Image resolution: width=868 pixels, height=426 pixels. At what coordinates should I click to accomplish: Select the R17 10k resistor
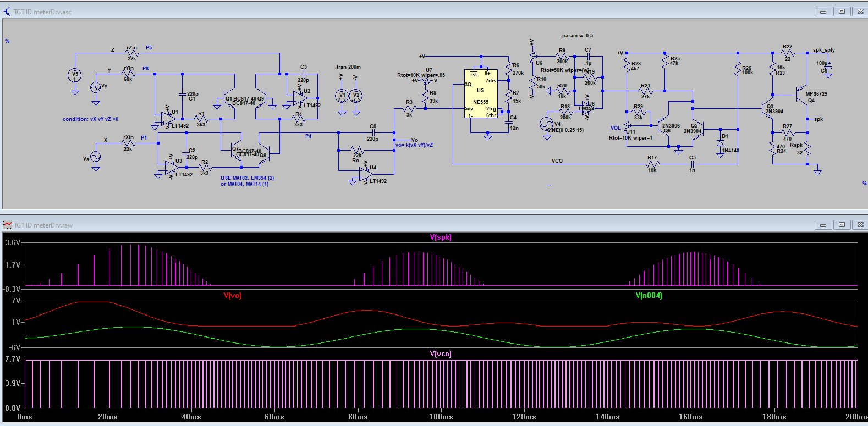652,164
